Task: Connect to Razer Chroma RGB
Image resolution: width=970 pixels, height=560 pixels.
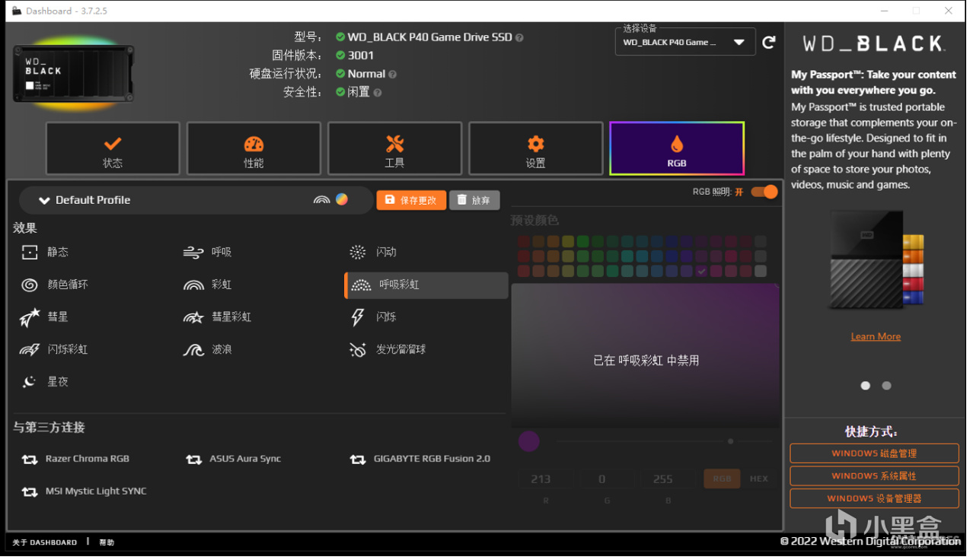Action: coord(75,460)
